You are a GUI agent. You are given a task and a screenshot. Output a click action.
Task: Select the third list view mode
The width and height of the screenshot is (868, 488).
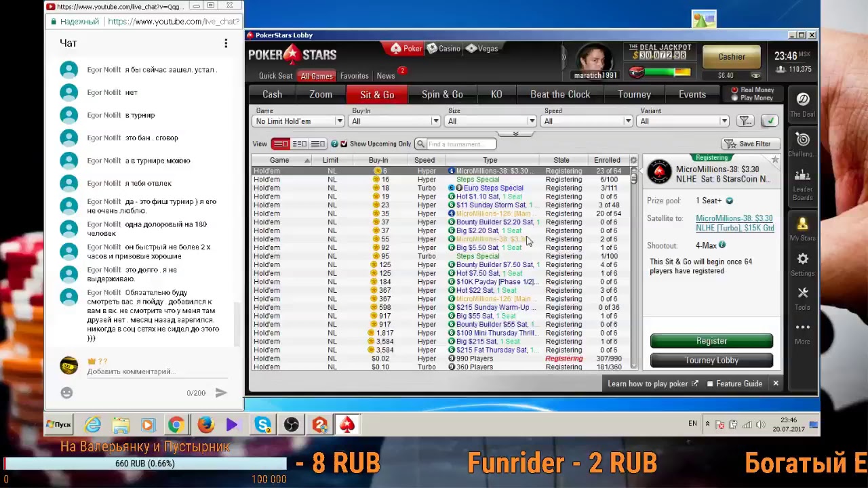click(317, 144)
